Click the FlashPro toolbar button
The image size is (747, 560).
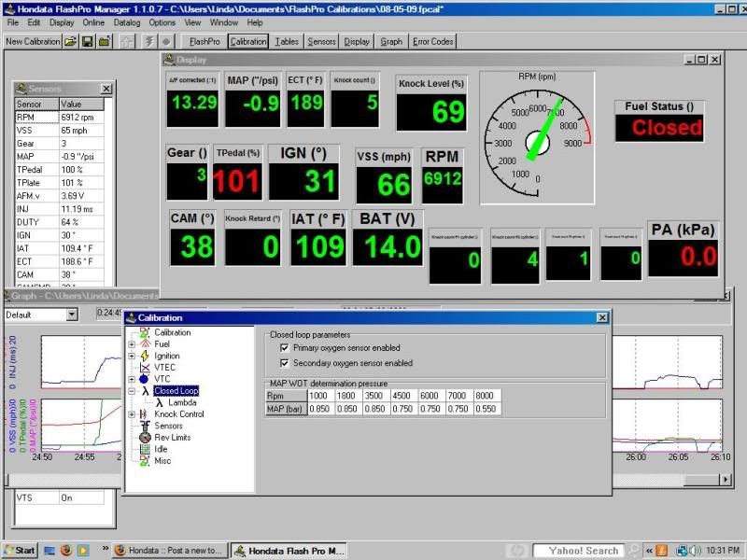(x=204, y=41)
